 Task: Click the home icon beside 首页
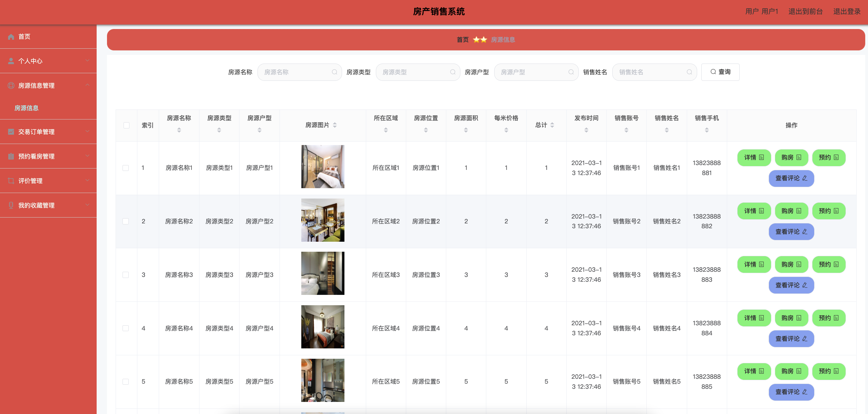pos(11,37)
